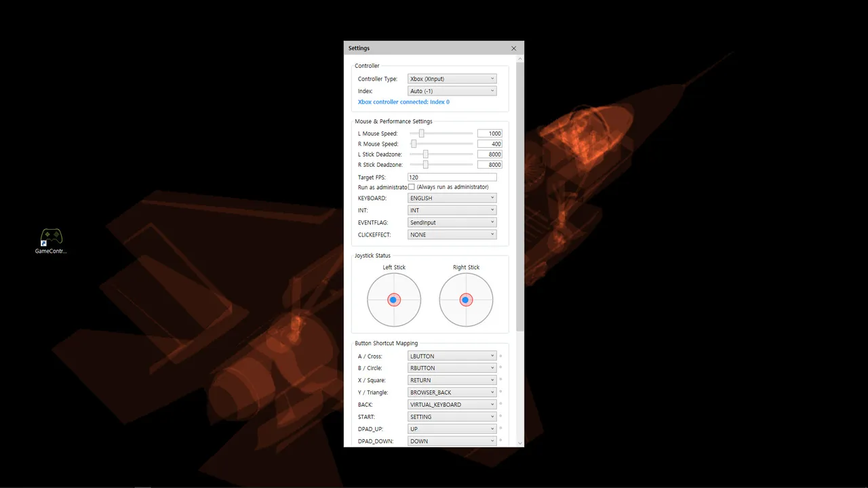
Task: Click the 'Settings' window title text
Action: 359,48
